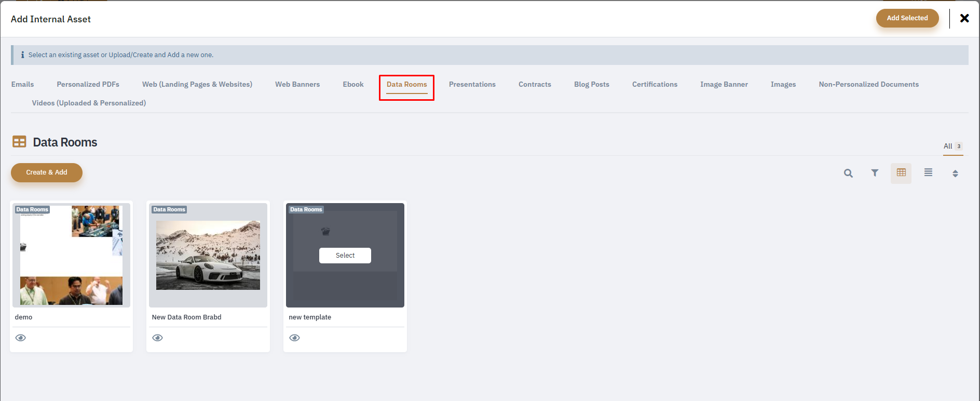Open the search icon in Data Rooms toolbar
Screen dimensions: 980x401
848,173
